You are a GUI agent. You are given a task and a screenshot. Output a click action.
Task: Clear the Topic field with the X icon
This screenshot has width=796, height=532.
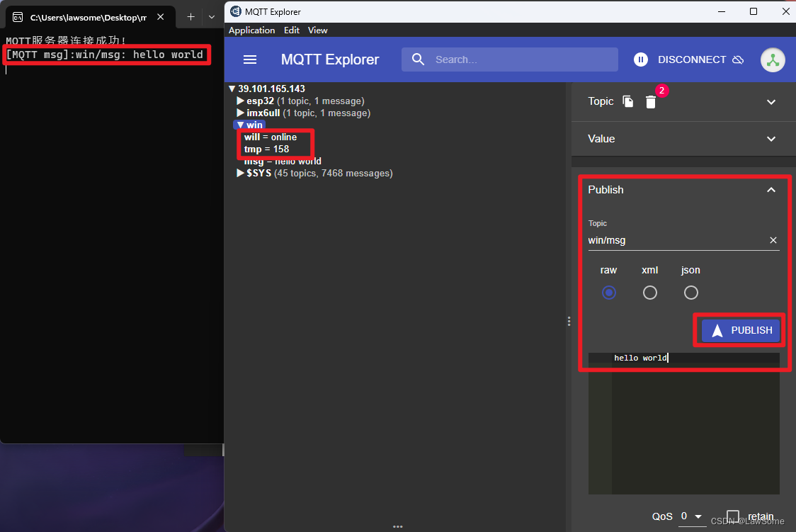(773, 240)
